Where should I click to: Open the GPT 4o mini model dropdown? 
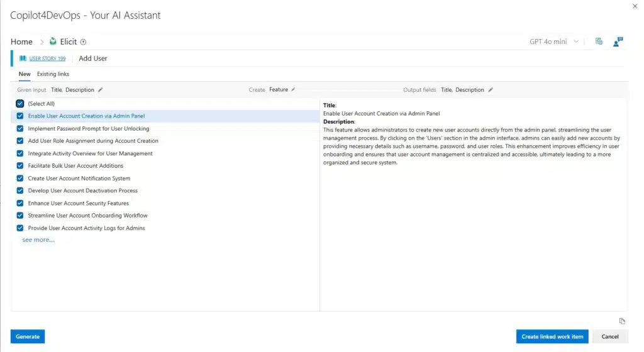(554, 41)
